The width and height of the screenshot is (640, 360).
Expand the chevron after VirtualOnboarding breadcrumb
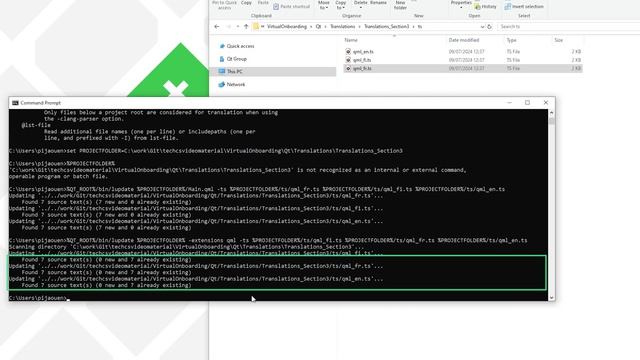(x=311, y=27)
